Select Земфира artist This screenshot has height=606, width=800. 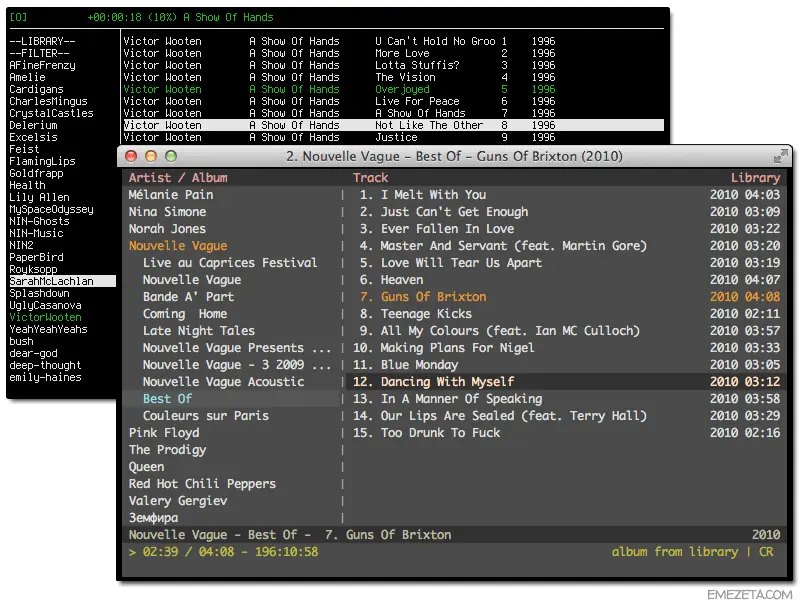tap(153, 518)
